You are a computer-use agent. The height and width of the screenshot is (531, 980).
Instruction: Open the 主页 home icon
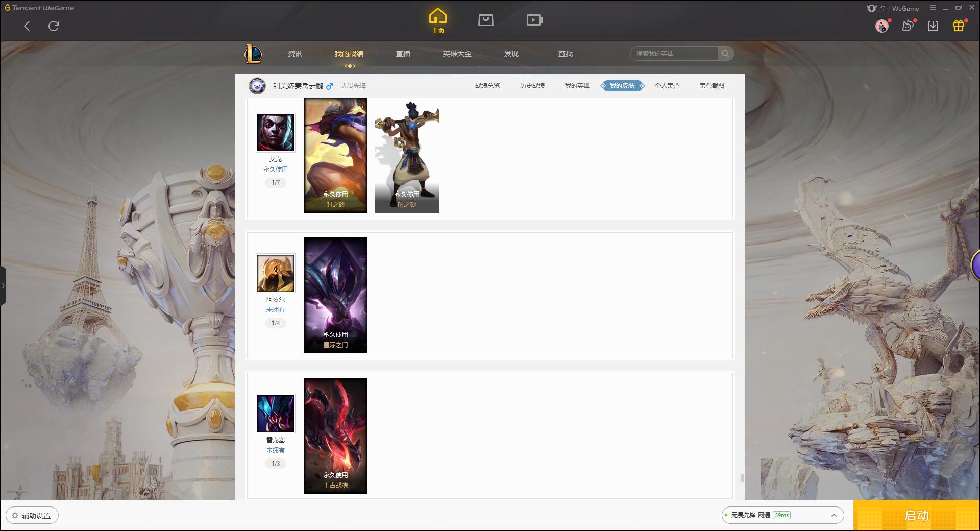click(x=438, y=20)
